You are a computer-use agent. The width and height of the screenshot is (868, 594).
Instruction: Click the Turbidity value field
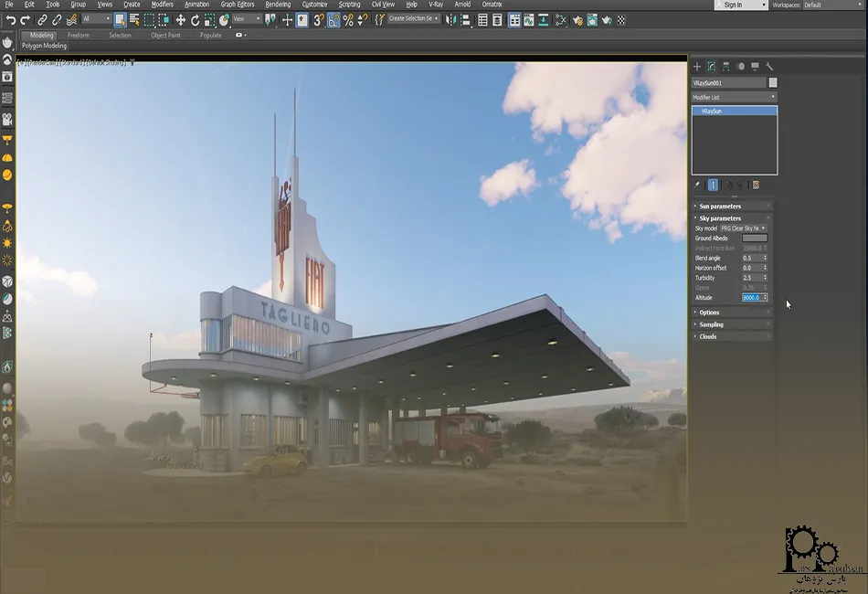[751, 278]
